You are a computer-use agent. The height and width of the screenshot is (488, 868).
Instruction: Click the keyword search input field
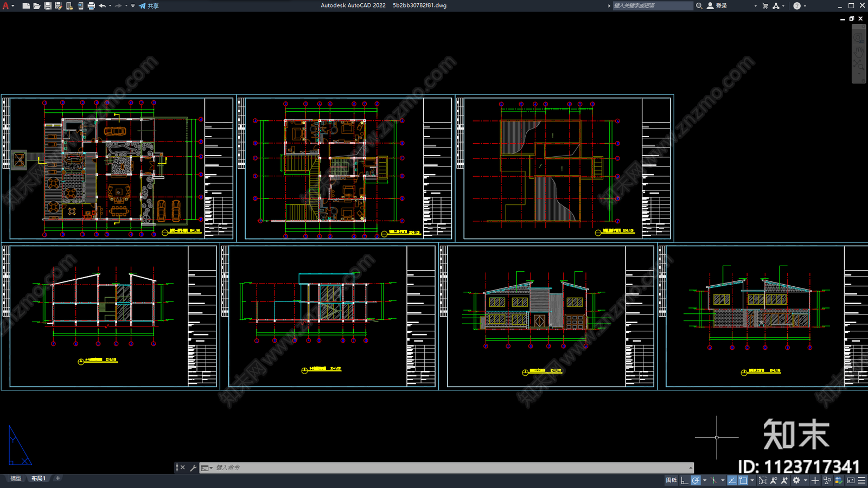pyautogui.click(x=653, y=5)
